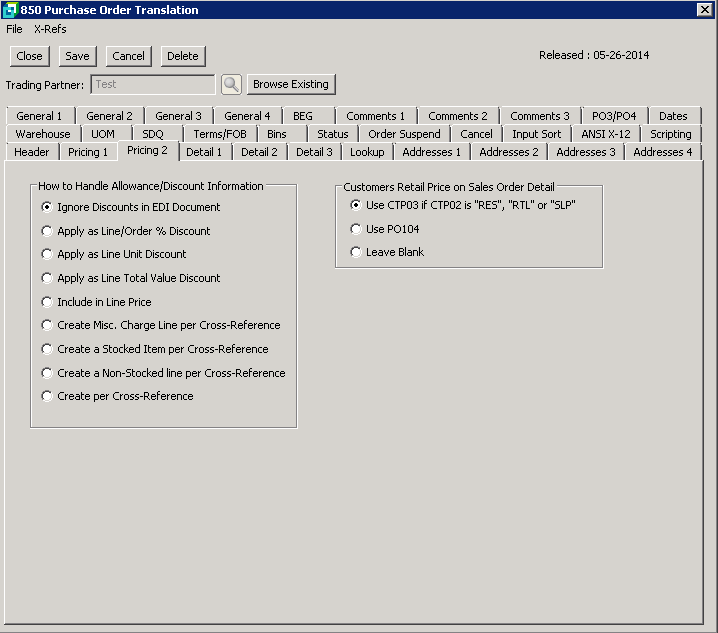Switch to the Scripting tab

[670, 134]
